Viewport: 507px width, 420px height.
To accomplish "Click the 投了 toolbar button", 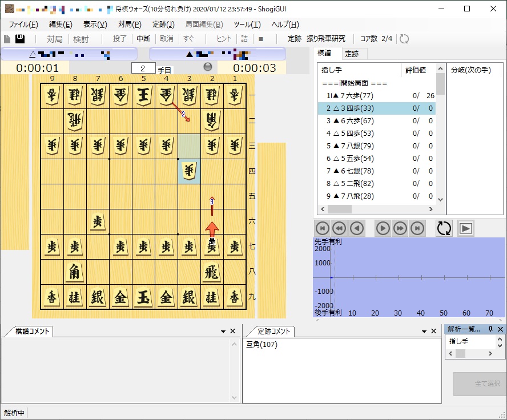I will [x=119, y=39].
